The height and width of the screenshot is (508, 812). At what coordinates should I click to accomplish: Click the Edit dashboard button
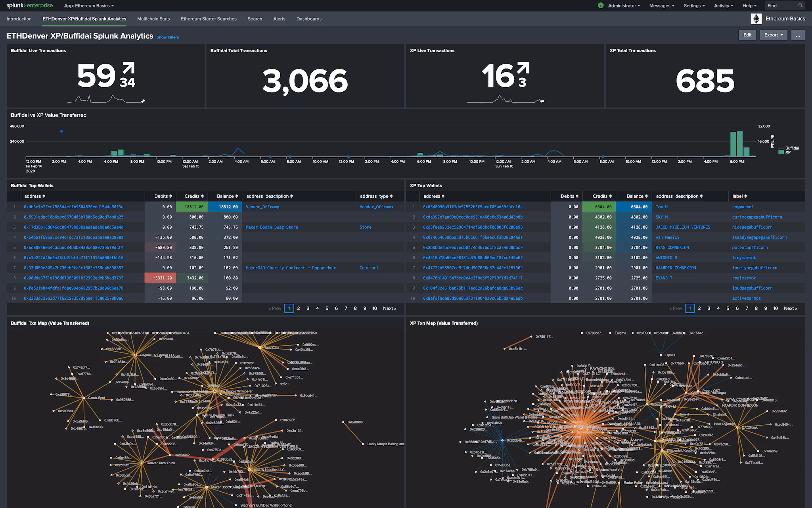tap(747, 35)
